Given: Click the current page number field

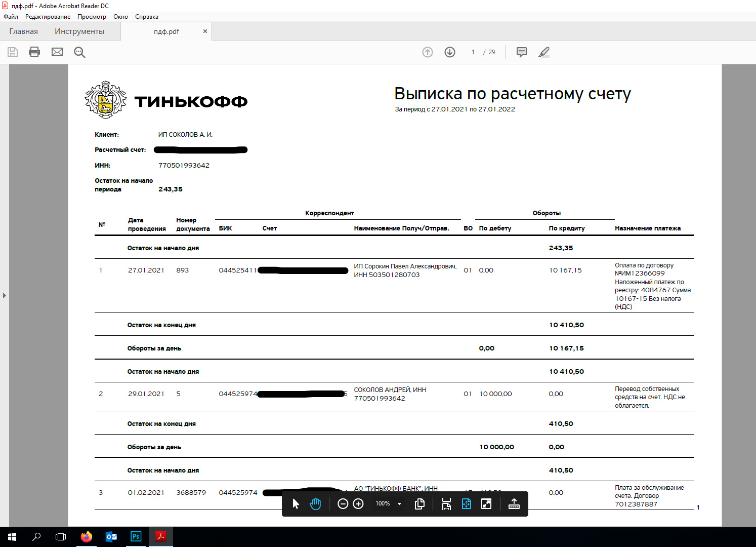Looking at the screenshot, I should 473,52.
